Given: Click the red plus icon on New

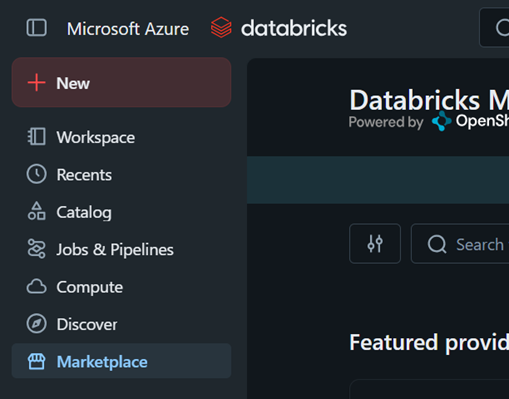Looking at the screenshot, I should click(x=36, y=83).
